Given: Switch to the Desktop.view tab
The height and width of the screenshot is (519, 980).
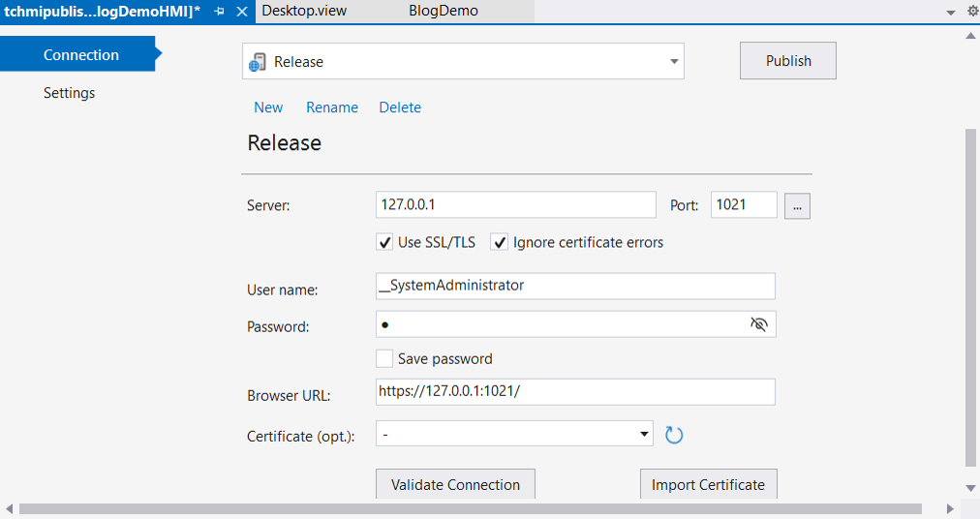Looking at the screenshot, I should point(304,11).
